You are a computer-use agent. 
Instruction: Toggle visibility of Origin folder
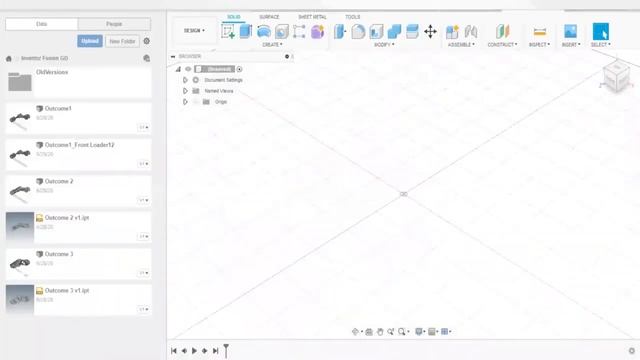(196, 102)
